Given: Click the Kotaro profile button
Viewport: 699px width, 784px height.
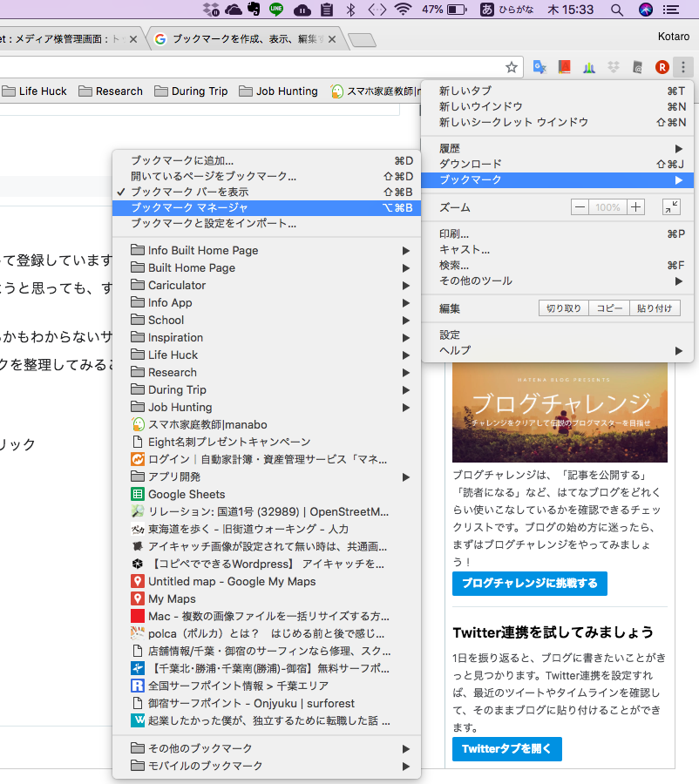Looking at the screenshot, I should click(x=674, y=37).
